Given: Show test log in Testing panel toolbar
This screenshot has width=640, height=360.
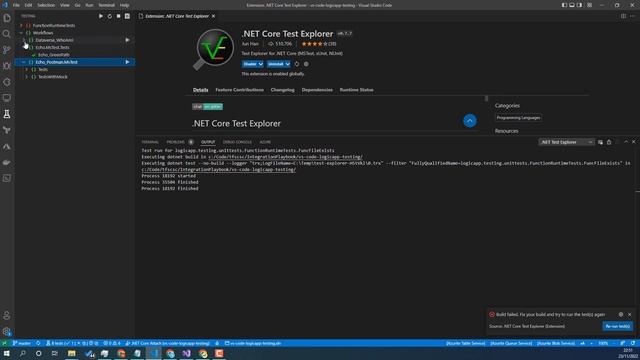Looking at the screenshot, I should (127, 16).
